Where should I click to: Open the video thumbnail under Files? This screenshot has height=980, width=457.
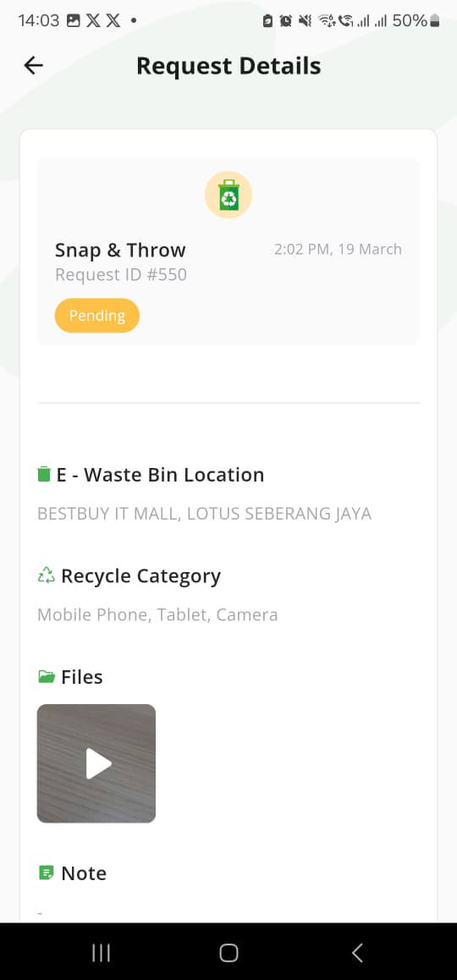pyautogui.click(x=96, y=763)
